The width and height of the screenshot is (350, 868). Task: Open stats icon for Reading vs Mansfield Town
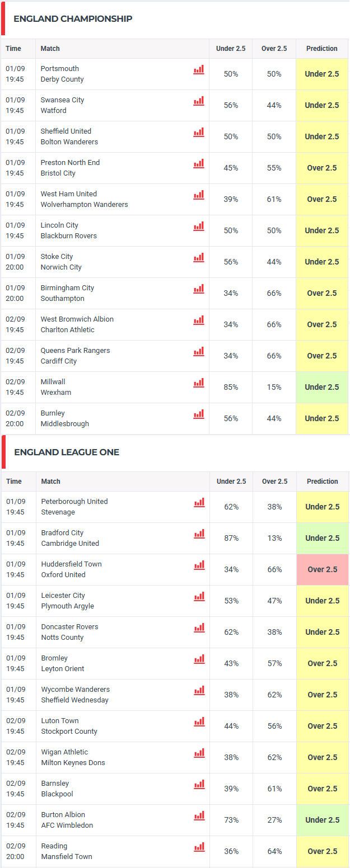(x=199, y=847)
